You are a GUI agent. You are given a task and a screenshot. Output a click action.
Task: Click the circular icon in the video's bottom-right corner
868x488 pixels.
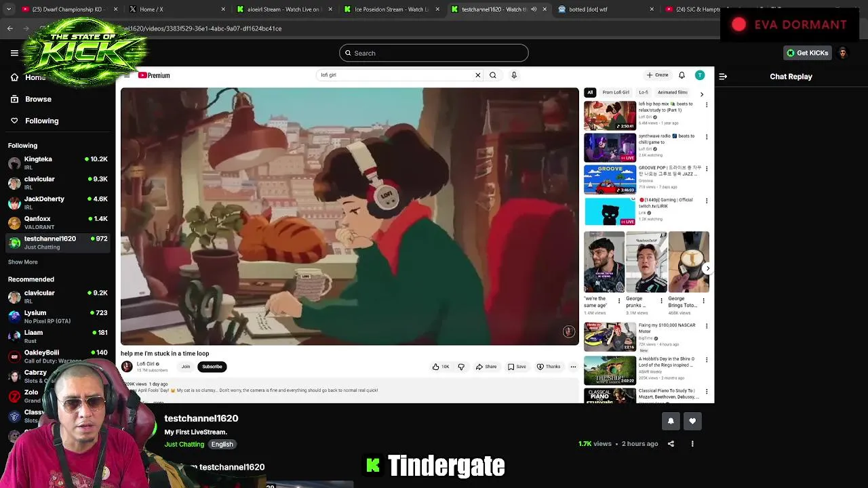pyautogui.click(x=568, y=331)
